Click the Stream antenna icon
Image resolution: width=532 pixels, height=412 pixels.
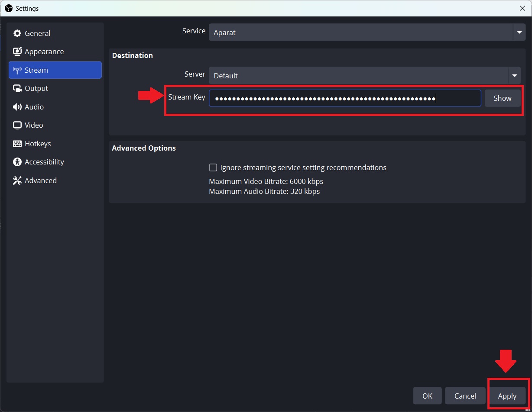pyautogui.click(x=17, y=70)
